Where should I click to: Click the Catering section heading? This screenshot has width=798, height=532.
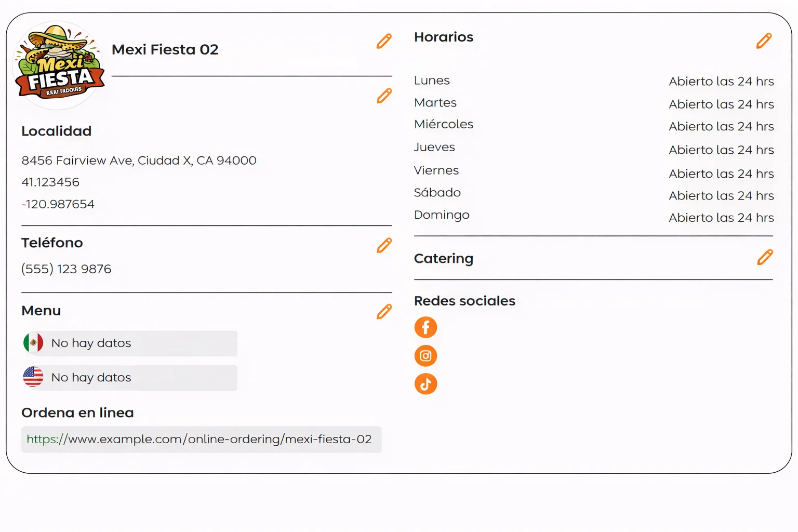pos(443,258)
